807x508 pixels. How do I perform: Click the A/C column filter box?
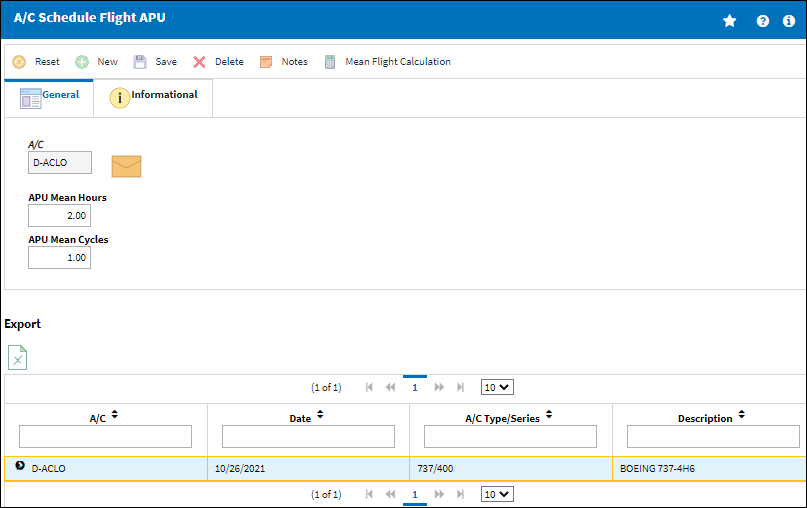pyautogui.click(x=106, y=436)
